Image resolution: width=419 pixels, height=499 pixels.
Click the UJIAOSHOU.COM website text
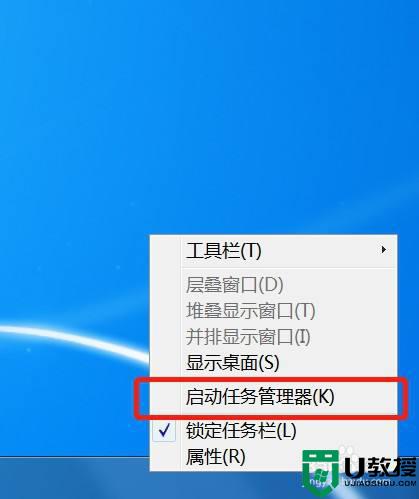point(380,483)
